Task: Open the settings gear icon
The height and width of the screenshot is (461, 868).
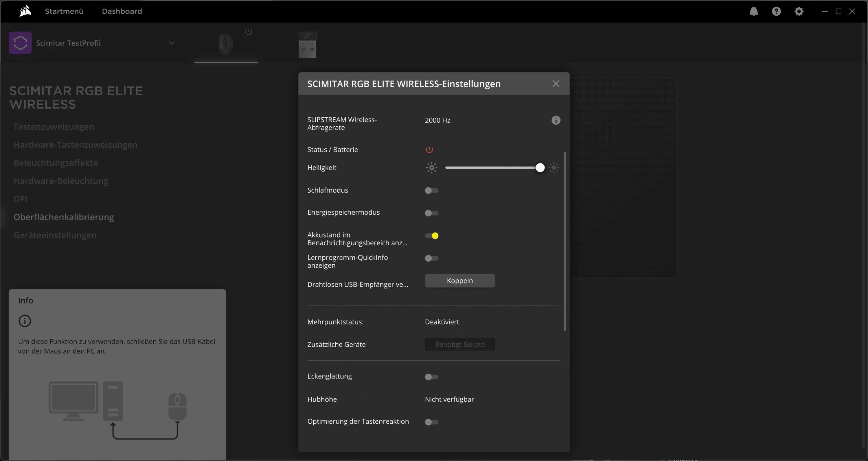Action: 799,12
